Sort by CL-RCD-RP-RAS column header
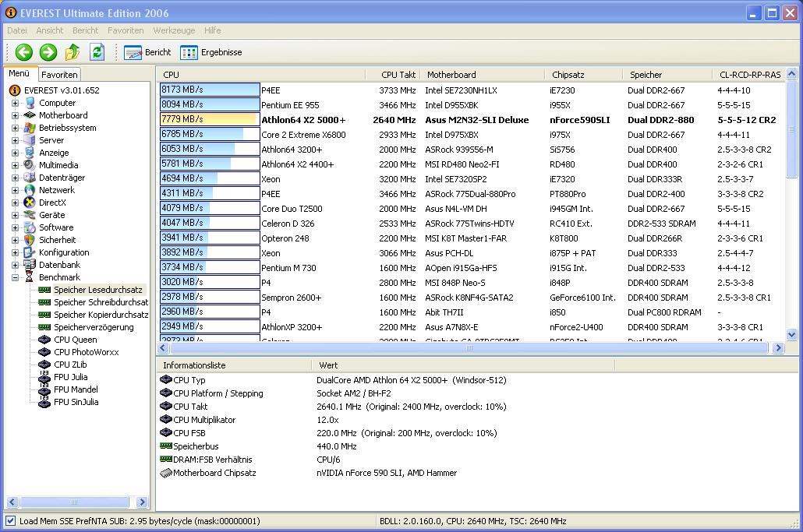 click(x=748, y=75)
